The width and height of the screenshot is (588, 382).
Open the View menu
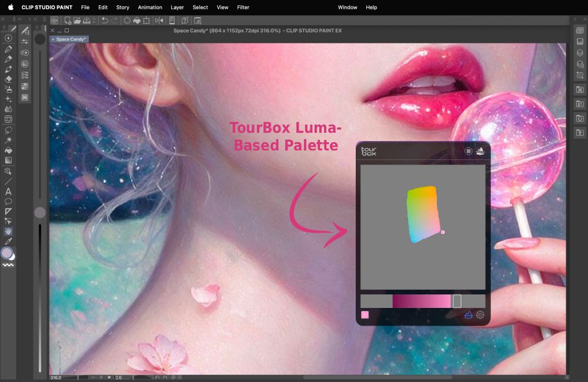click(222, 7)
